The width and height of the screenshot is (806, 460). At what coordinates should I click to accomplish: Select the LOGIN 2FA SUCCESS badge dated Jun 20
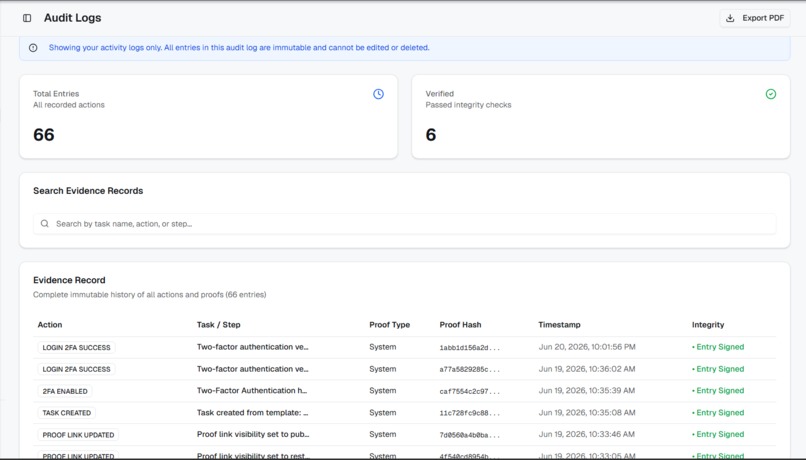pos(77,347)
